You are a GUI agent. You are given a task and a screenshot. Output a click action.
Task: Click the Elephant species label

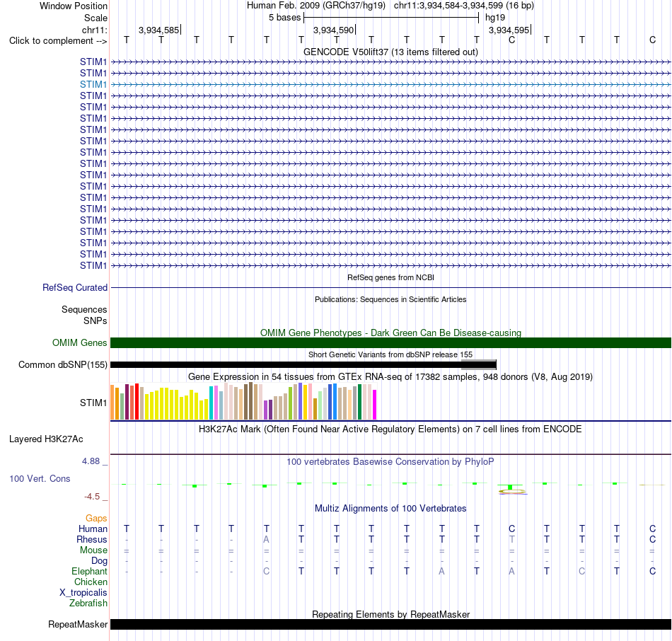(x=89, y=572)
